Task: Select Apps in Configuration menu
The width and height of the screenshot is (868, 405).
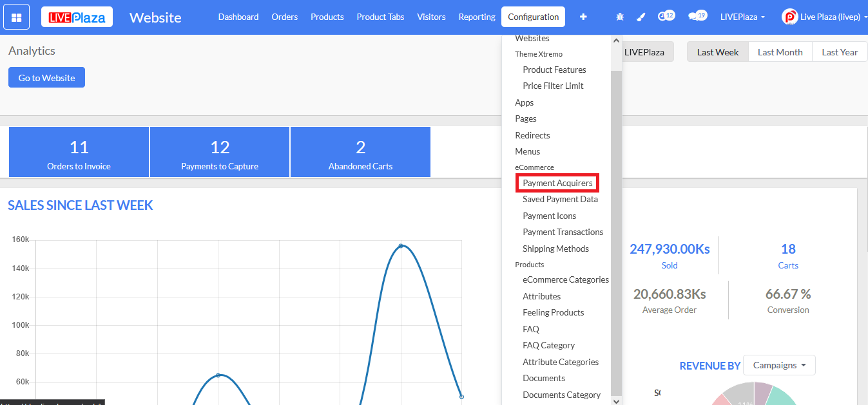Action: [x=524, y=102]
